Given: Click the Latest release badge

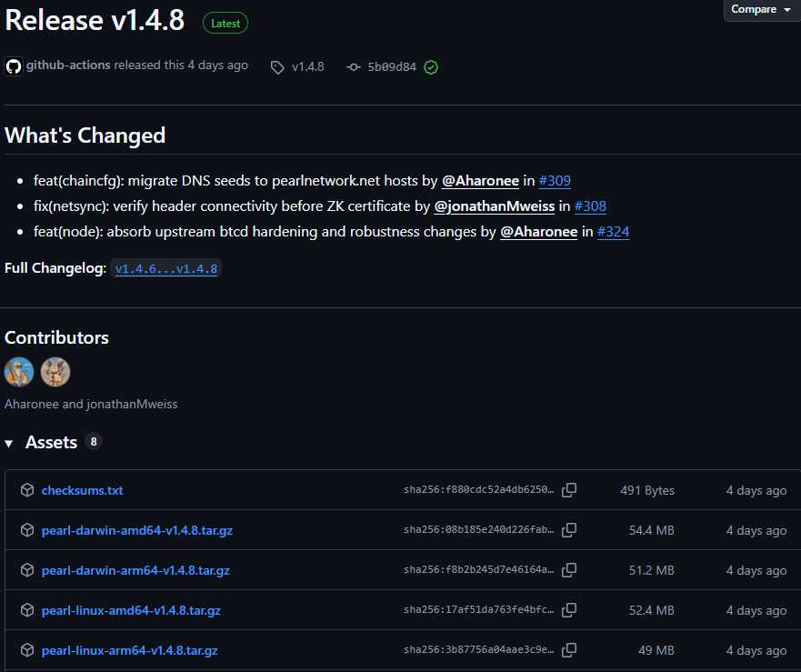Looking at the screenshot, I should [225, 24].
